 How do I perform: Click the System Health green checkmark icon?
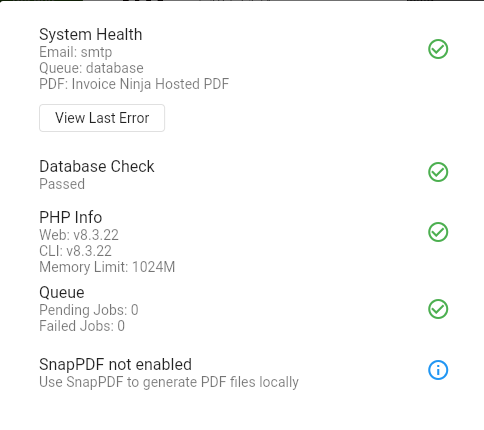[438, 49]
